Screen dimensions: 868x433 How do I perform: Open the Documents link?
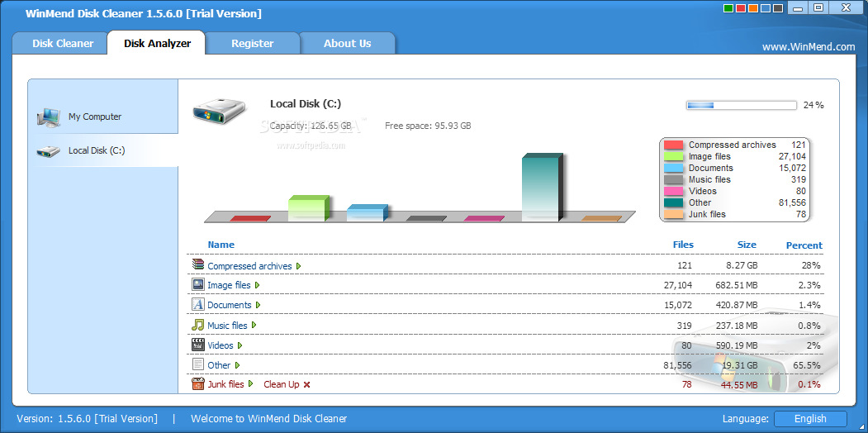(230, 305)
